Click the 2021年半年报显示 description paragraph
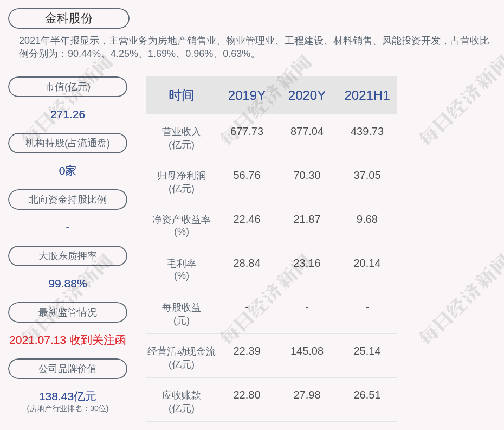Image resolution: width=504 pixels, height=430 pixels. (x=254, y=47)
